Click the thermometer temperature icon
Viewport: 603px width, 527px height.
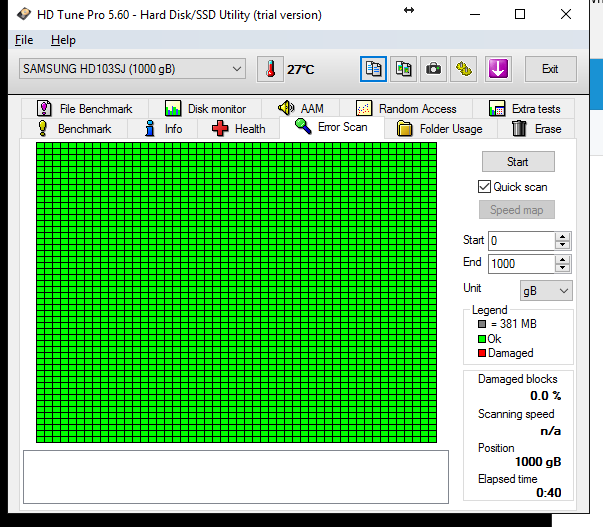270,69
